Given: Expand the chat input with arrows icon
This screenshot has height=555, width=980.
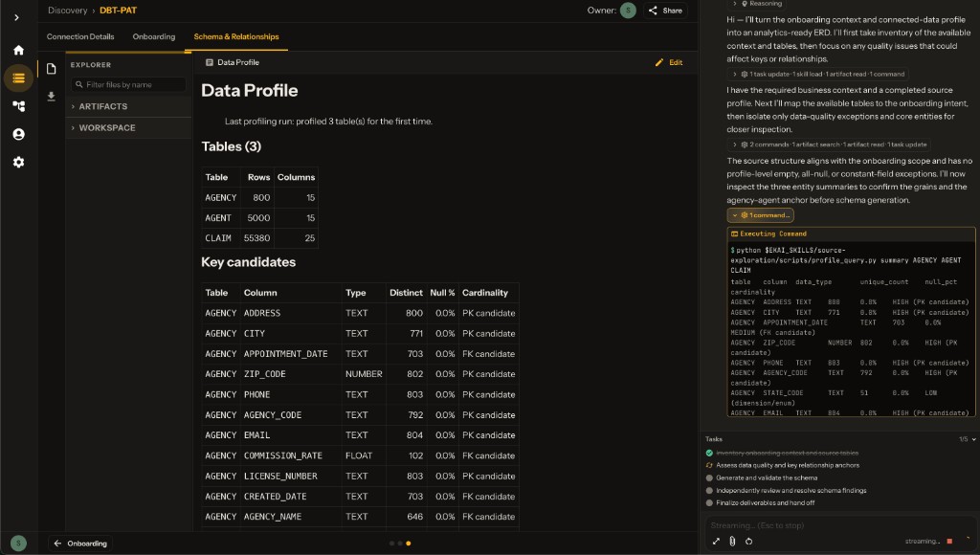Looking at the screenshot, I should [716, 542].
